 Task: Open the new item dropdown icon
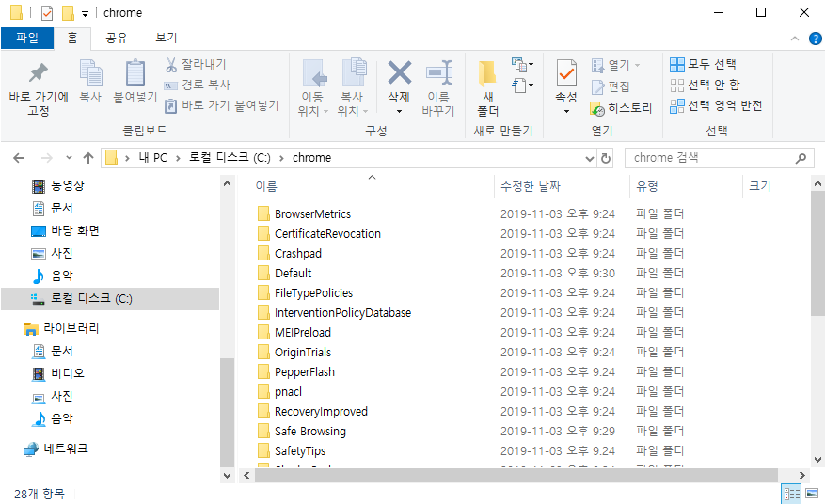pyautogui.click(x=522, y=65)
